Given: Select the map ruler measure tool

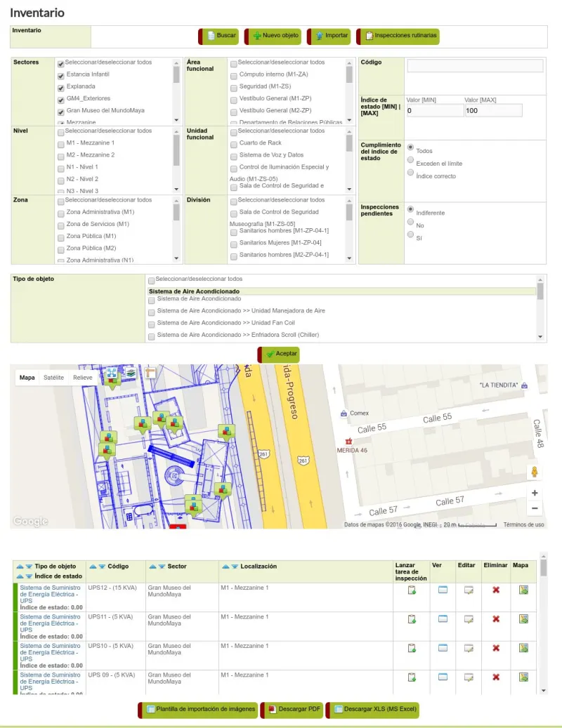Looking at the screenshot, I should click(150, 372).
